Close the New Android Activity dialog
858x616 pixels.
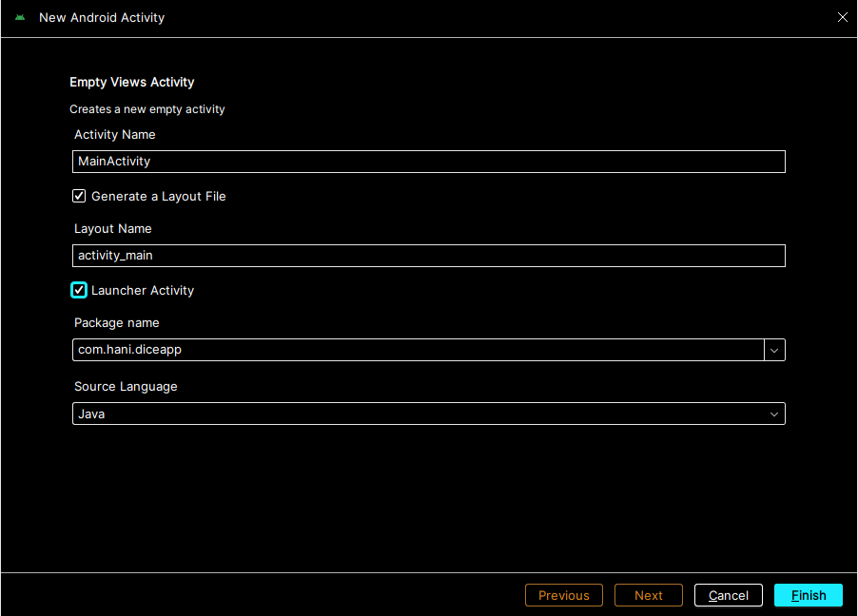pyautogui.click(x=842, y=17)
